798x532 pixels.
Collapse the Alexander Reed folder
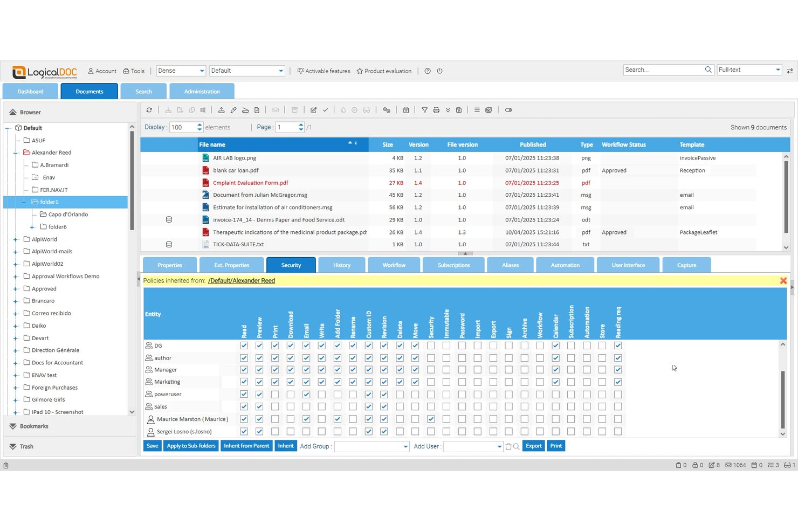point(16,153)
